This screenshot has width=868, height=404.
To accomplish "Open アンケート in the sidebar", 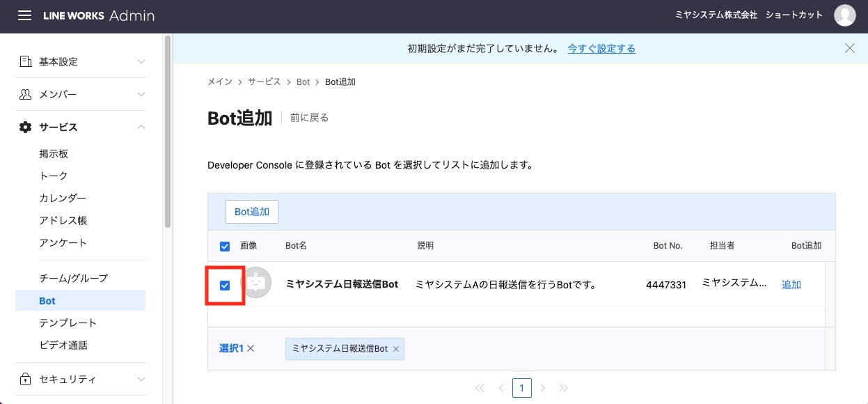I will (63, 243).
